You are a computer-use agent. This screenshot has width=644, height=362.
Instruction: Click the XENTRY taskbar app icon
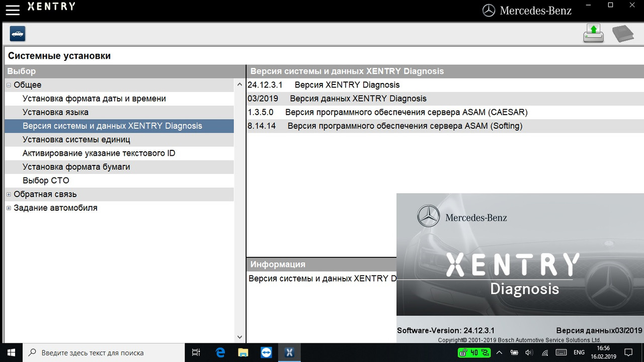click(x=289, y=352)
